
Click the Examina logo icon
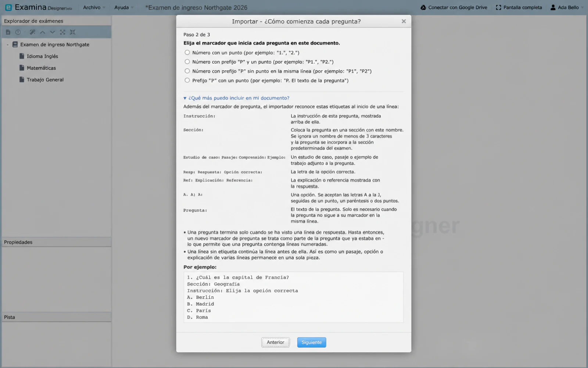click(8, 7)
